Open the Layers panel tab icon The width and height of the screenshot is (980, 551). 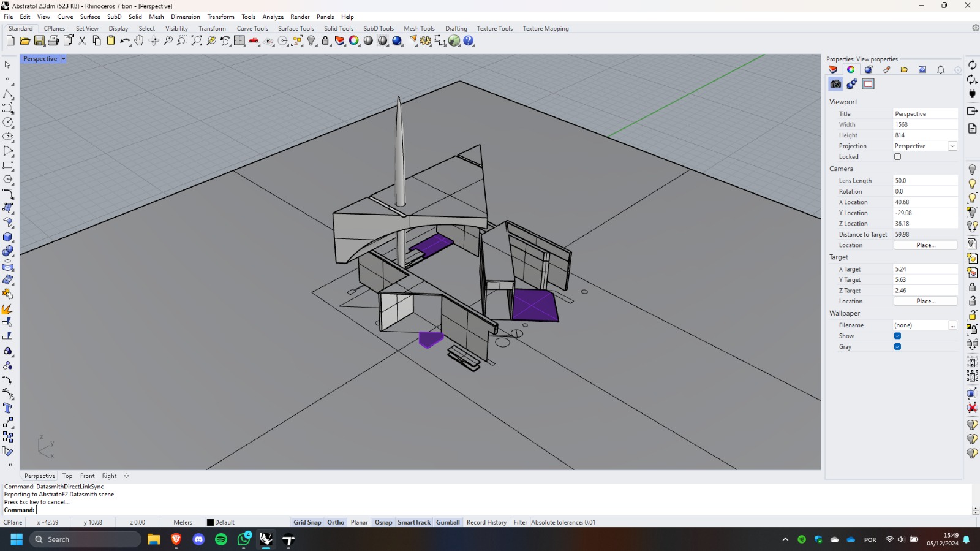pos(832,69)
